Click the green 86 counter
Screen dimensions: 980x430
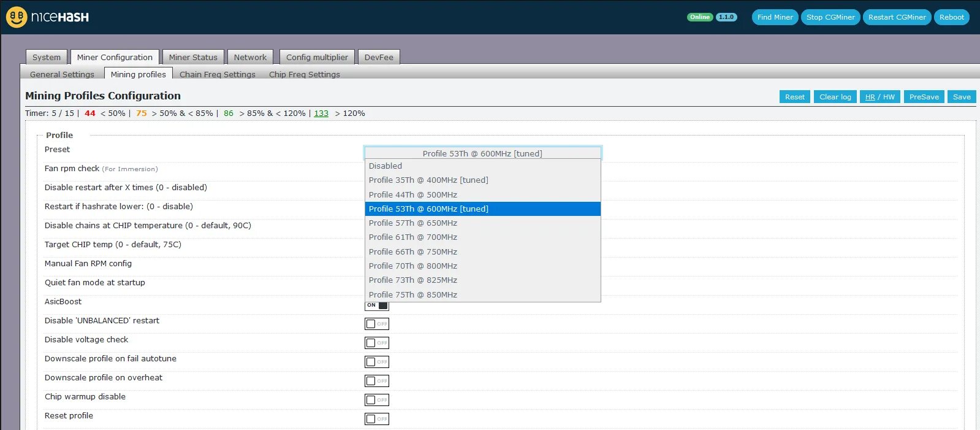tap(229, 113)
